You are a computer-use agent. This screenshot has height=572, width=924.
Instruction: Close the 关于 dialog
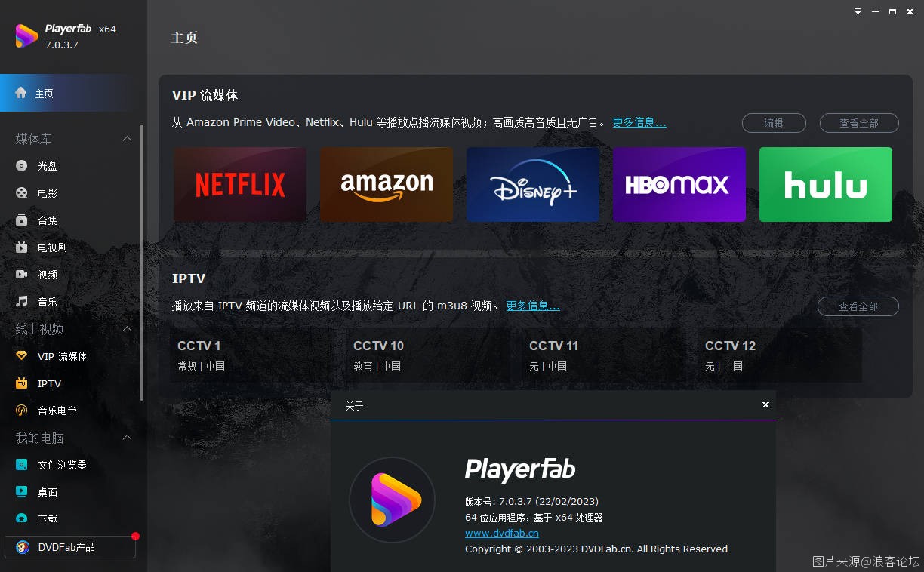click(765, 405)
